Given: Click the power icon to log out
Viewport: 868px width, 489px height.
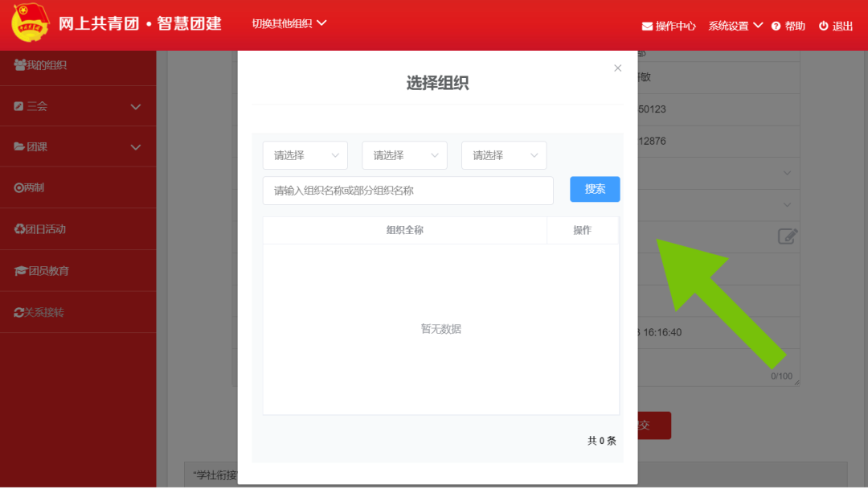Looking at the screenshot, I should tap(823, 26).
